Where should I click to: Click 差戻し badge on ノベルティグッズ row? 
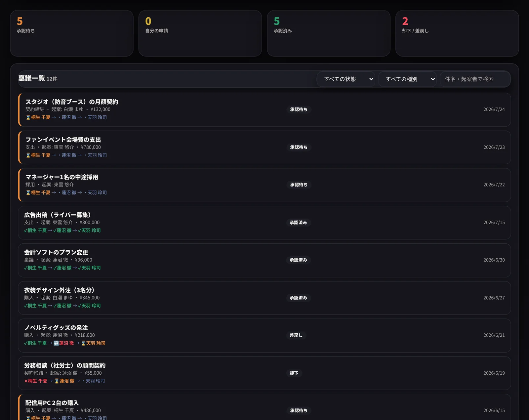(296, 335)
